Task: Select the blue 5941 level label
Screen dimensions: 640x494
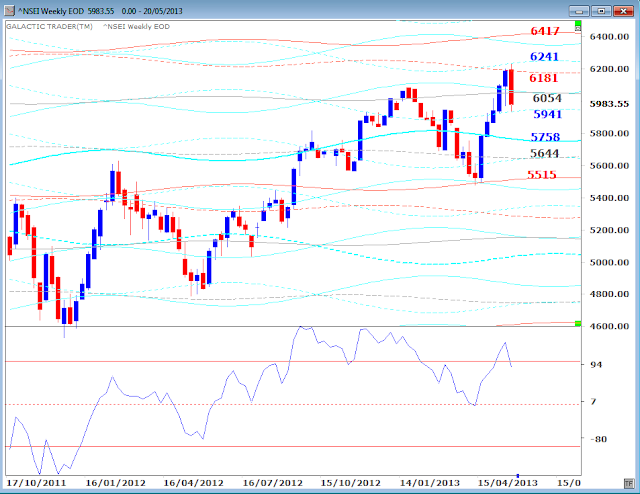Action: tap(547, 114)
